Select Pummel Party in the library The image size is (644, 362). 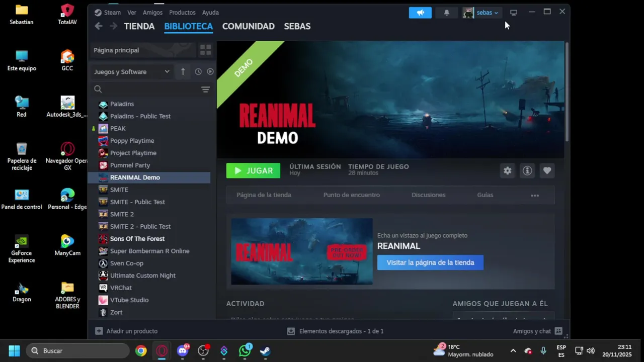pyautogui.click(x=149, y=165)
